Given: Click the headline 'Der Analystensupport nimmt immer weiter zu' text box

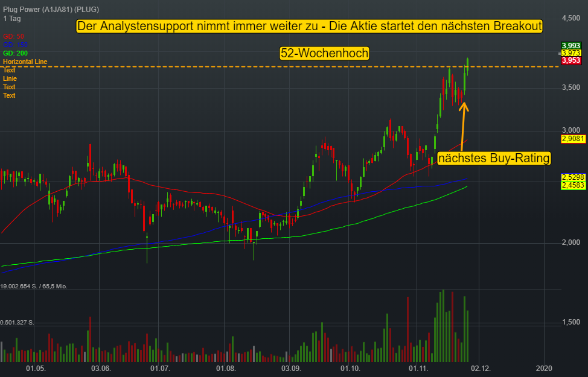Looking at the screenshot, I should click(309, 26).
